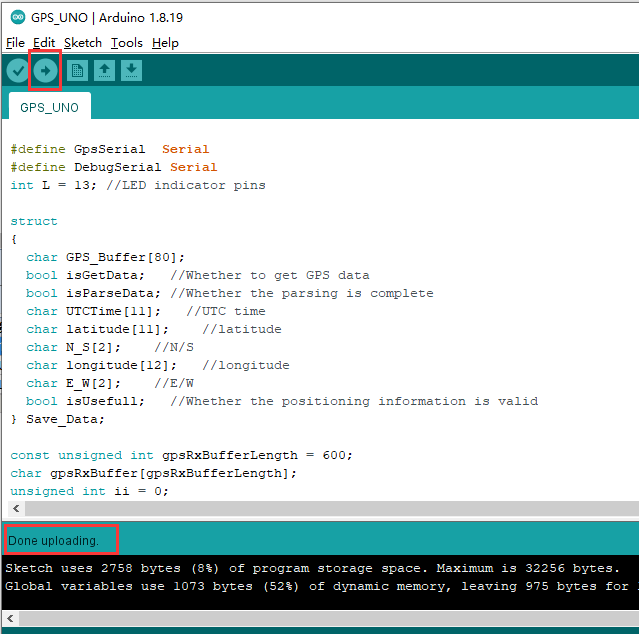Click the 'char N_S[2];' line
This screenshot has height=634, width=639.
(73, 347)
